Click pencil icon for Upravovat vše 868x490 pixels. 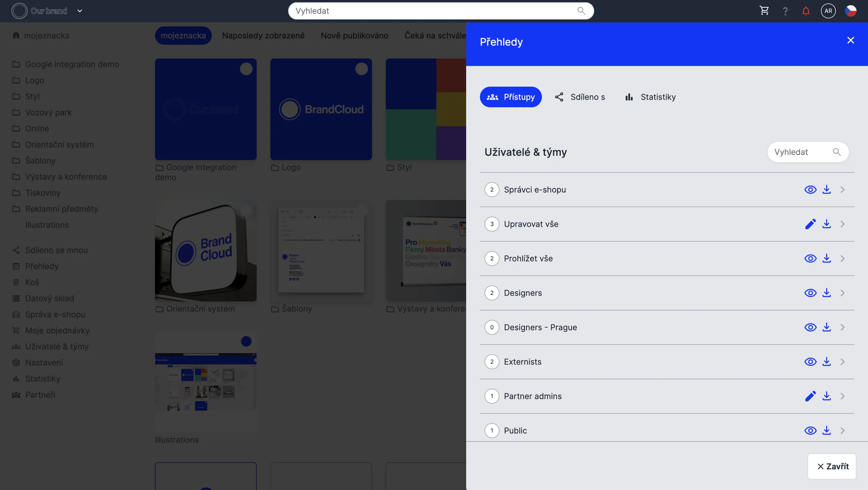click(810, 224)
